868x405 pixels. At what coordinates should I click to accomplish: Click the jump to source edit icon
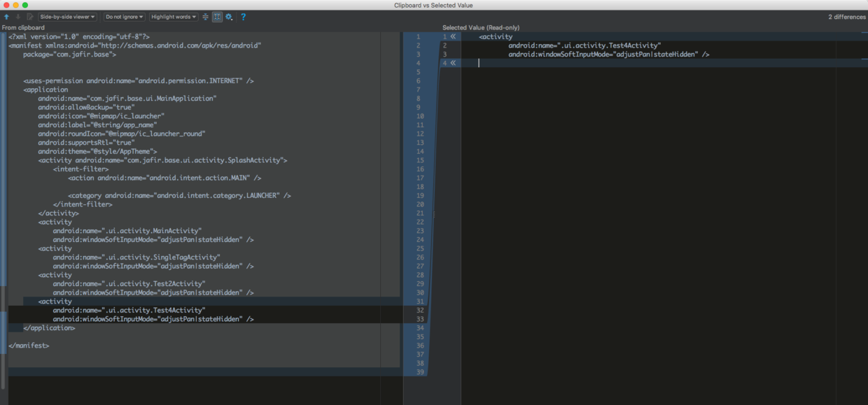click(30, 17)
